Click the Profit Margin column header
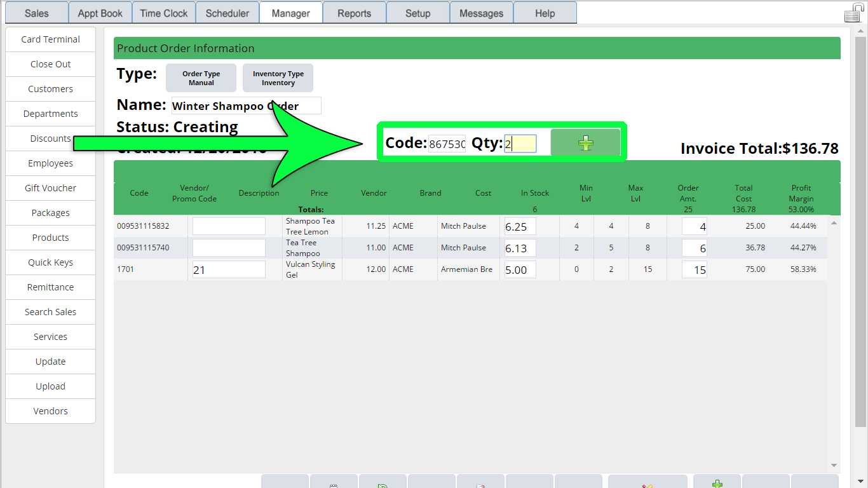Screen dimensions: 868x488 (x=801, y=193)
